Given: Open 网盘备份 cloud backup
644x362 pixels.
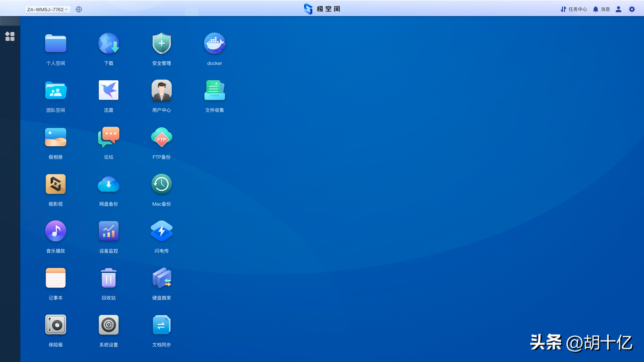Looking at the screenshot, I should (109, 184).
